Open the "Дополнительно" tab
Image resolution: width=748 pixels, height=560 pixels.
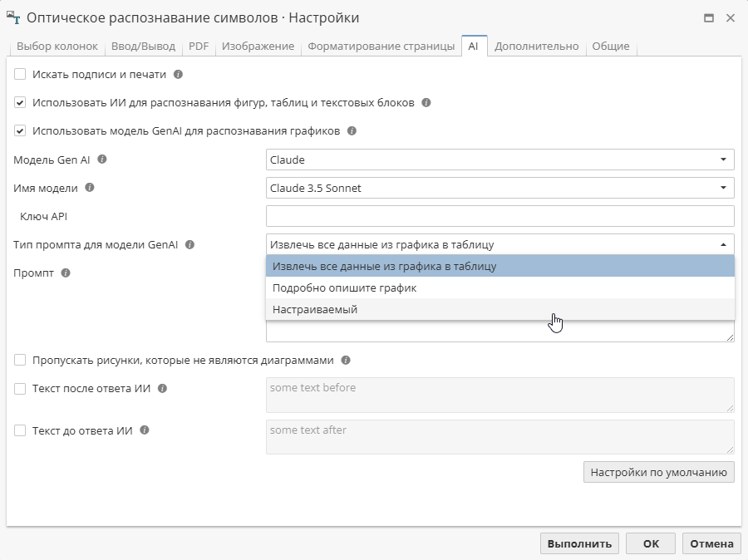537,47
